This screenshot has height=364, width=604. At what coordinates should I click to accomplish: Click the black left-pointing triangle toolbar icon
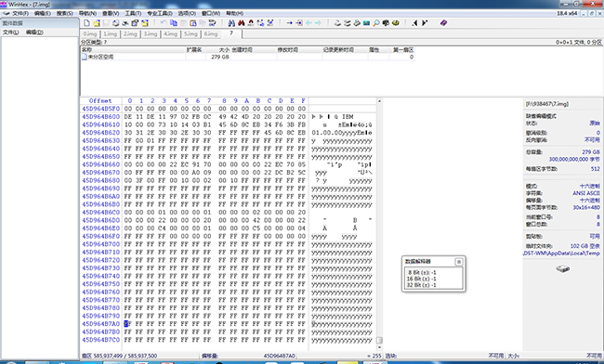point(414,23)
